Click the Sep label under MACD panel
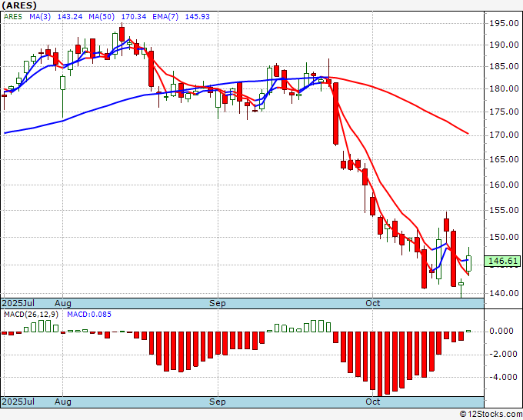Image resolution: width=523 pixels, height=420 pixels. tap(218, 402)
